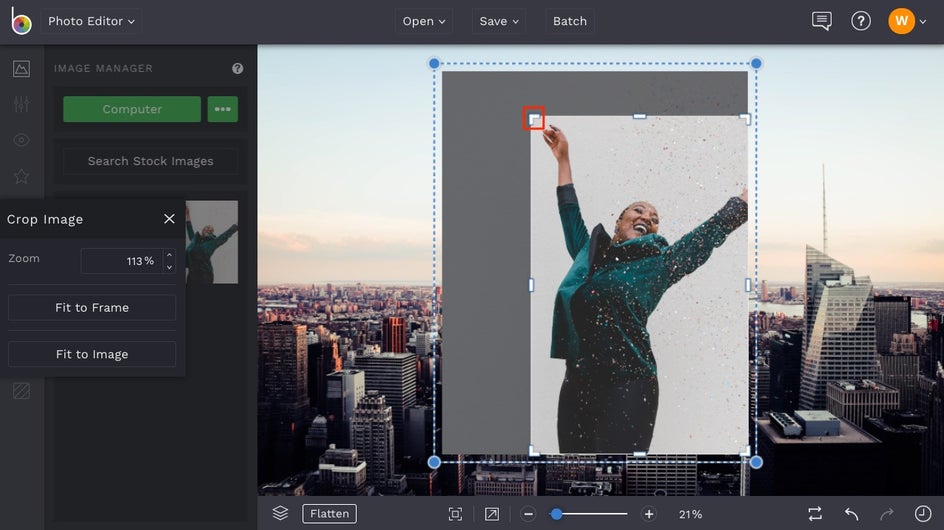The image size is (944, 530).
Task: Open the history clock icon
Action: coord(922,513)
